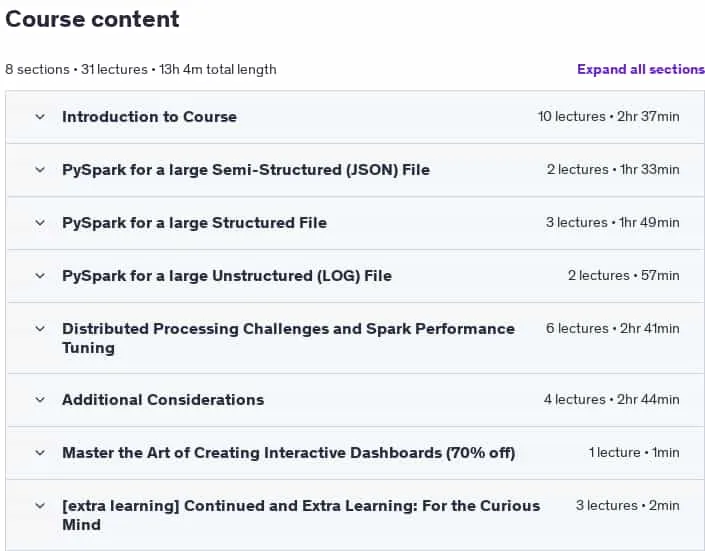Expand Additional Considerations chevron arrow
The width and height of the screenshot is (705, 551).
[40, 400]
